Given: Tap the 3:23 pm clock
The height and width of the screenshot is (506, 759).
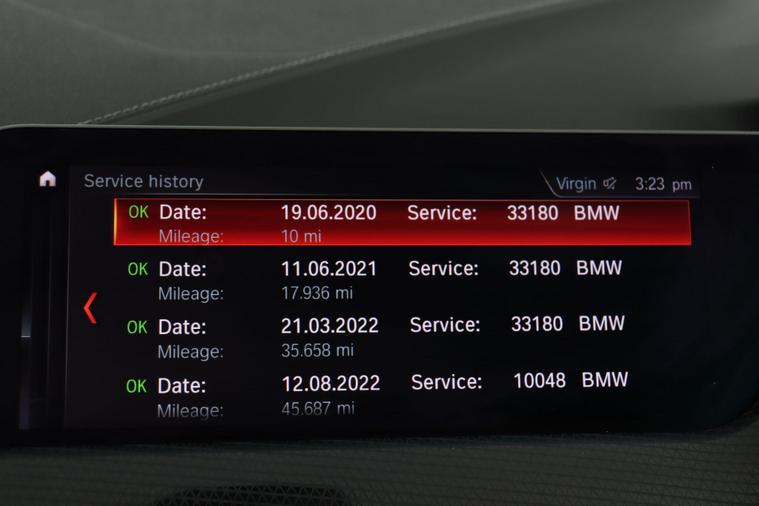Looking at the screenshot, I should pyautogui.click(x=663, y=184).
